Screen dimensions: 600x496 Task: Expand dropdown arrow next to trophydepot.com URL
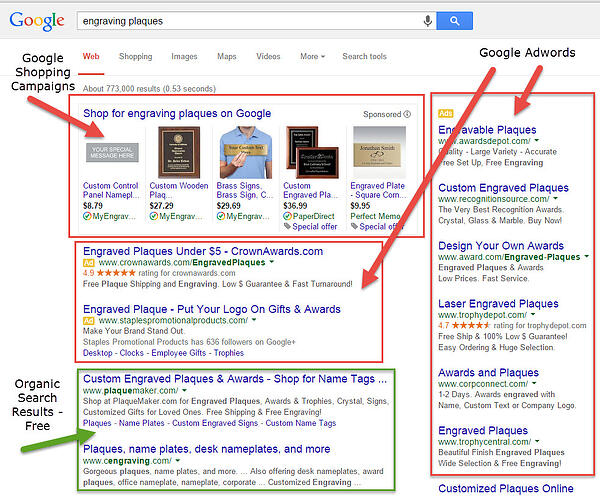533,314
